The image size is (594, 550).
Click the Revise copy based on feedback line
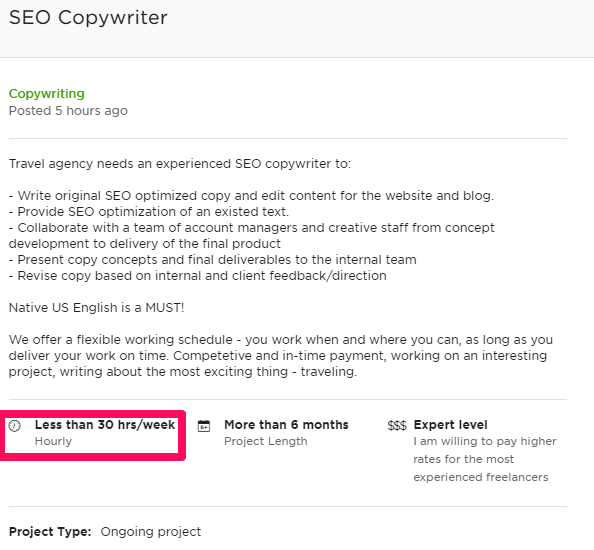(x=198, y=275)
